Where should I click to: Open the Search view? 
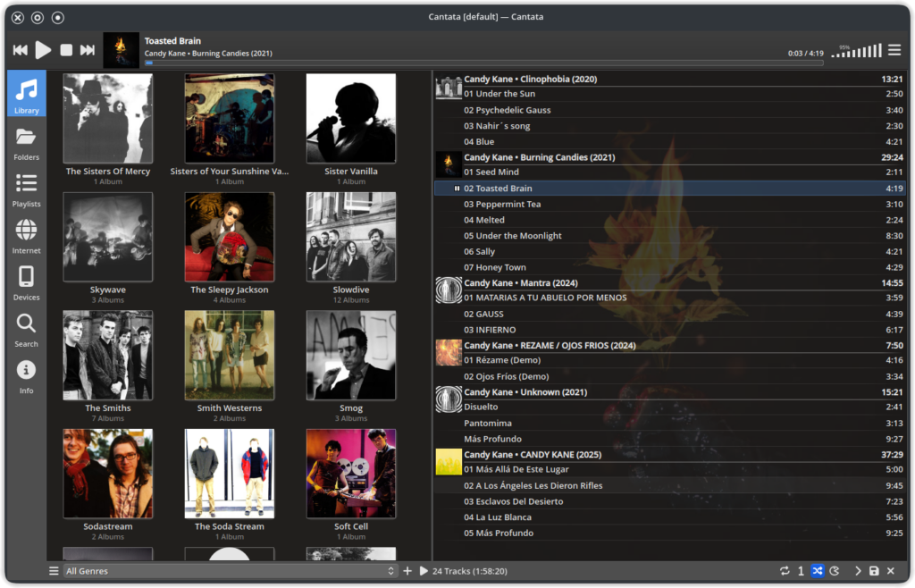click(x=27, y=330)
